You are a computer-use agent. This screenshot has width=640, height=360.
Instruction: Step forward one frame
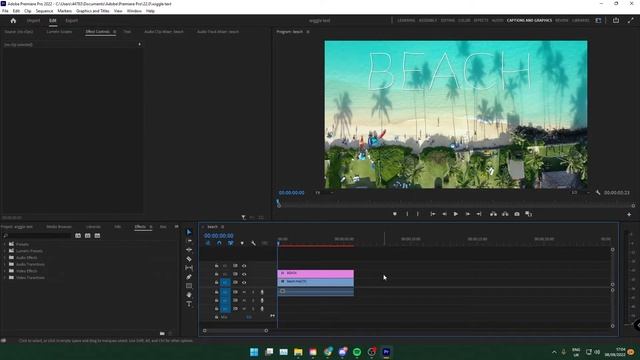[x=467, y=214]
